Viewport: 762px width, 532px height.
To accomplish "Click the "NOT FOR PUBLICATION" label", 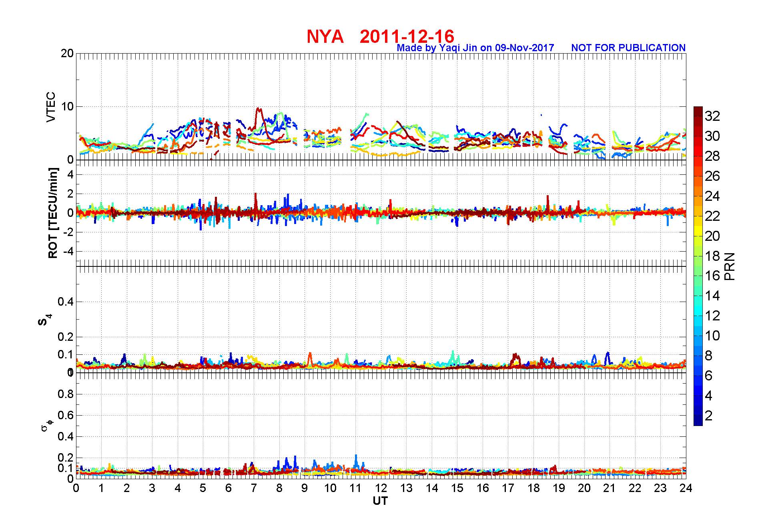I will [x=628, y=48].
